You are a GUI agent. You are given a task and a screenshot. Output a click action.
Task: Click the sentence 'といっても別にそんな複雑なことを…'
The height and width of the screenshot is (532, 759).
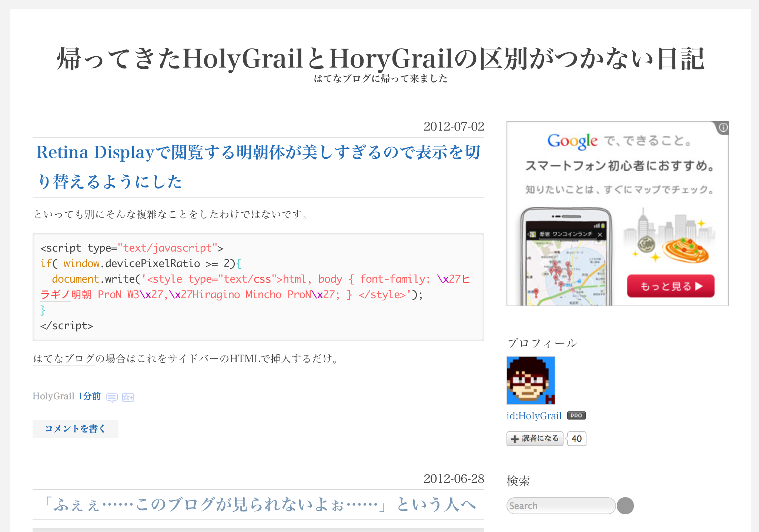tap(171, 214)
